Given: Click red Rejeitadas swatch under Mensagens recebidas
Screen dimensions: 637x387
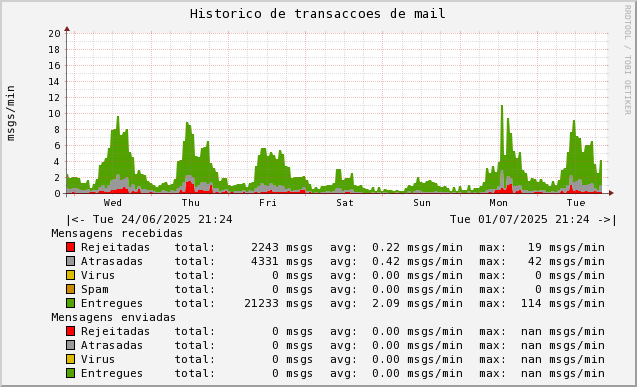Looking at the screenshot, I should [x=71, y=247].
